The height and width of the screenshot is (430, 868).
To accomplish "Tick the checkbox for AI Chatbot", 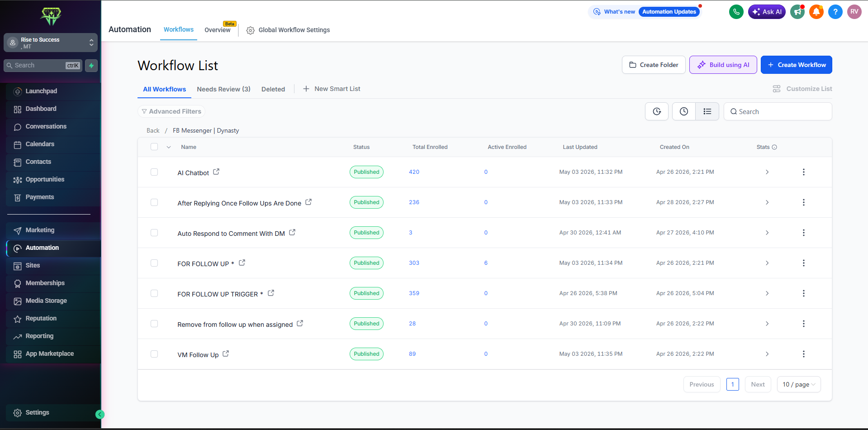I will pyautogui.click(x=154, y=172).
